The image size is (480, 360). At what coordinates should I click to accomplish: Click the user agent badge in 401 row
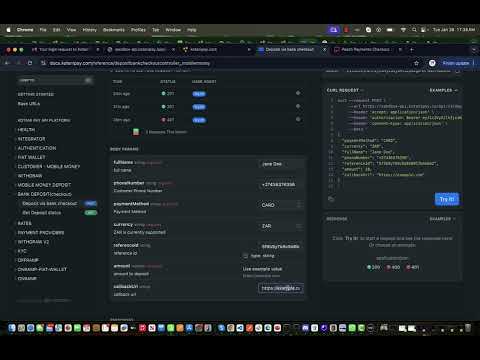pyautogui.click(x=199, y=120)
